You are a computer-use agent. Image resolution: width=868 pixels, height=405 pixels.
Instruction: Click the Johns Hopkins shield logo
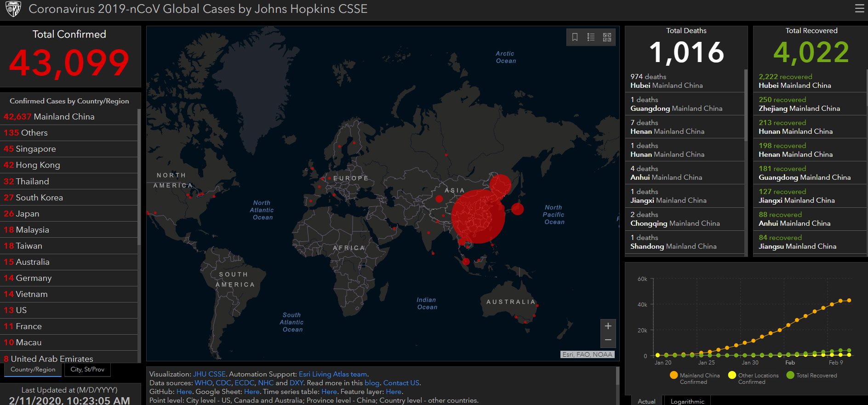pos(13,9)
